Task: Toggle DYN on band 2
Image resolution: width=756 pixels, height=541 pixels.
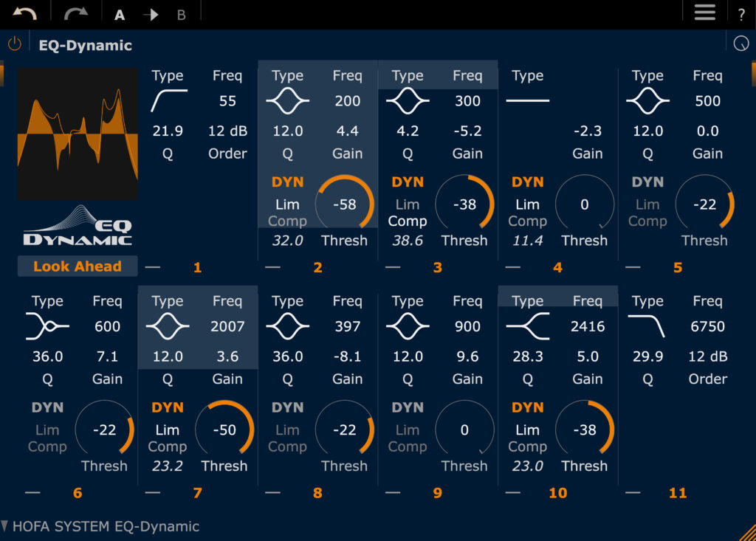Action: pyautogui.click(x=287, y=182)
